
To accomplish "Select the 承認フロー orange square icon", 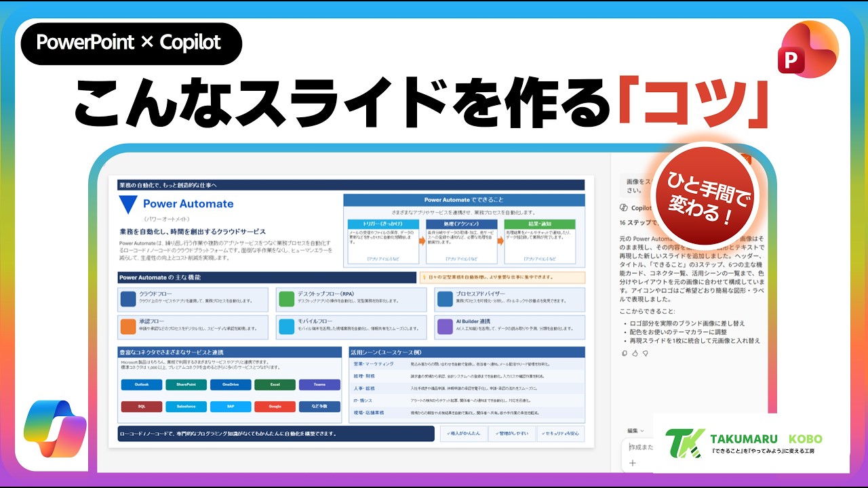I will coord(128,327).
